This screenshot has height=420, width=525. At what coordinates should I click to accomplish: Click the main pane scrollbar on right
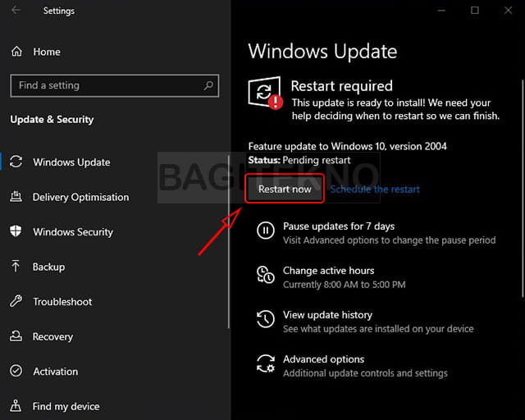[523, 188]
